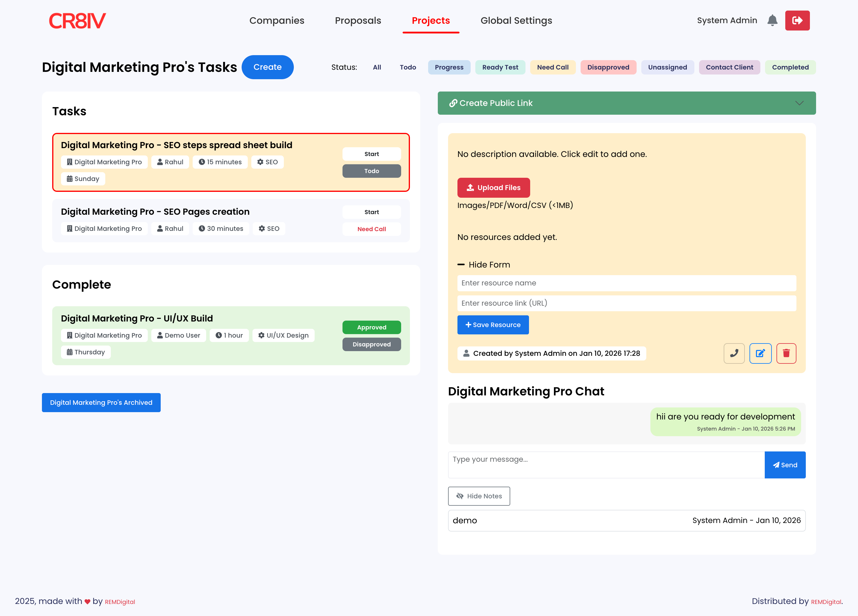Image resolution: width=858 pixels, height=616 pixels.
Task: Toggle Disapproved status on UI/UX Build task
Action: [372, 344]
